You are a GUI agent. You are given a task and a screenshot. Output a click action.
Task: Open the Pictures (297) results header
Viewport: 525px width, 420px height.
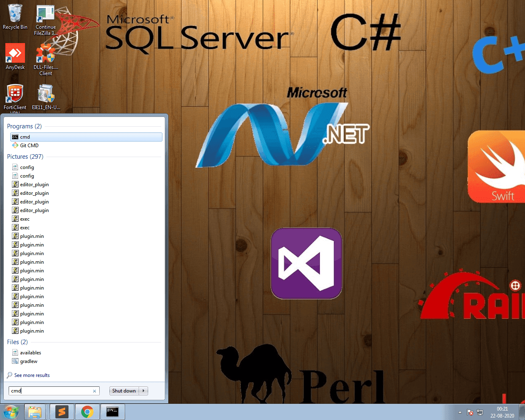click(x=25, y=157)
